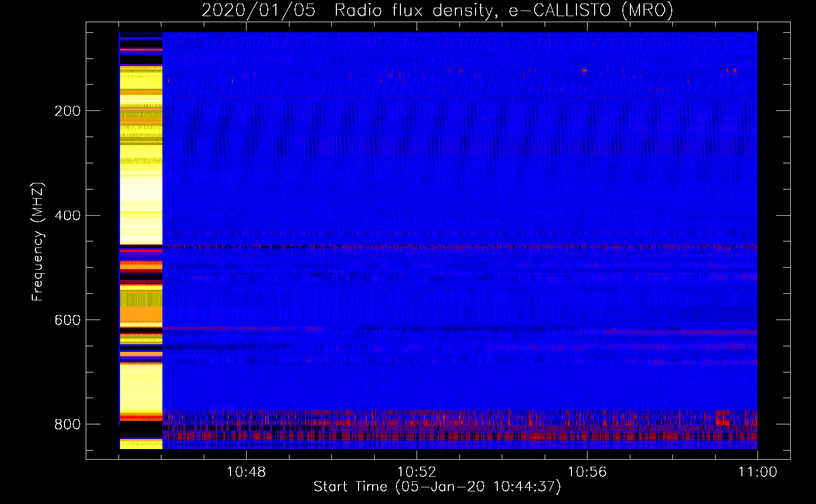This screenshot has height=504, width=816.
Task: Click the 400 frequency tick label
Action: [x=68, y=216]
